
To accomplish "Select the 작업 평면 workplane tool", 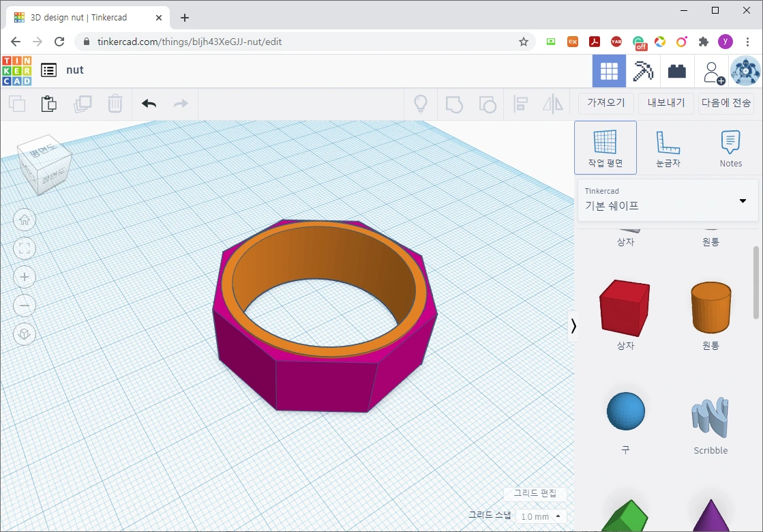I will coord(605,147).
